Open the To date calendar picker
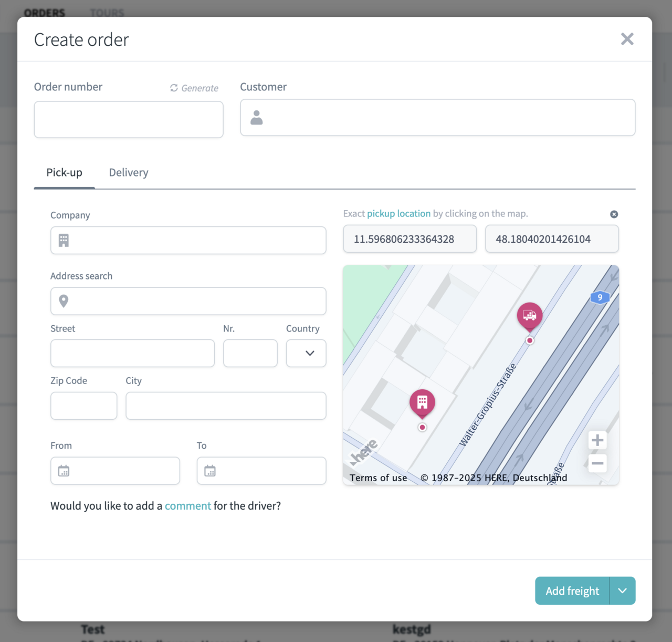Screen dimensions: 672x642 pos(210,471)
